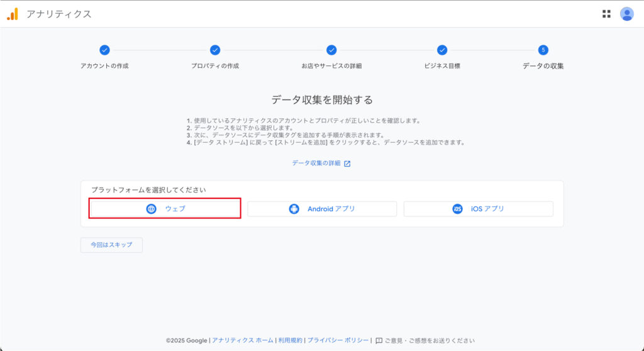
Task: Open the Google apps grid menu
Action: (606, 14)
